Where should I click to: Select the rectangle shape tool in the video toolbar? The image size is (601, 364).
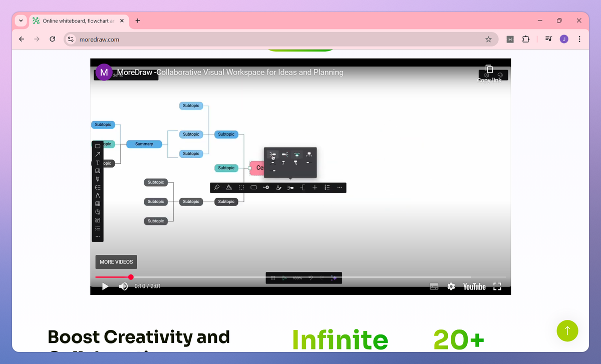click(x=98, y=146)
